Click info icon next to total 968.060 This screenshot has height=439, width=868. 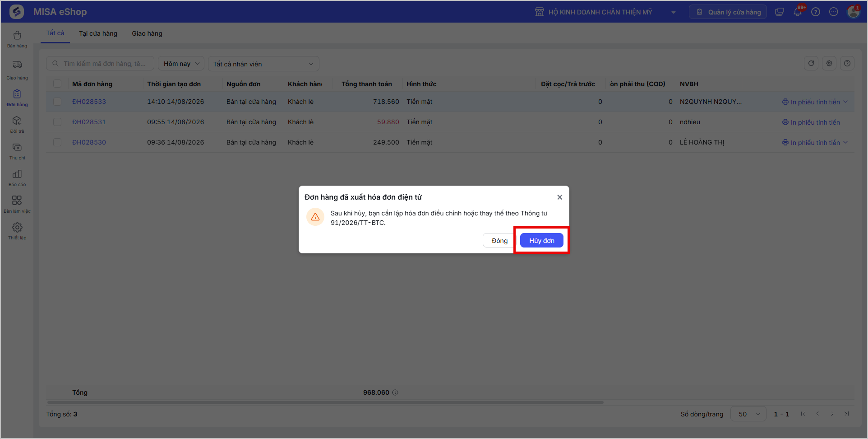pyautogui.click(x=395, y=392)
